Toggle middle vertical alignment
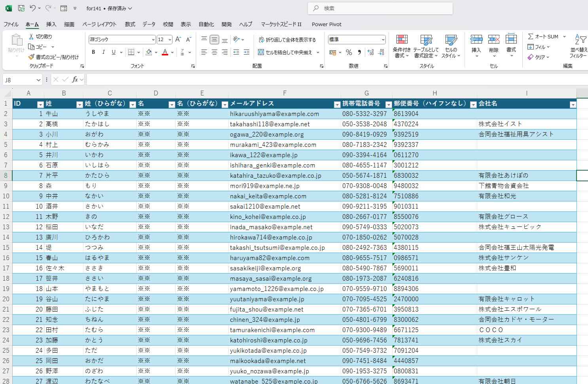This screenshot has height=384, width=588. pyautogui.click(x=214, y=39)
